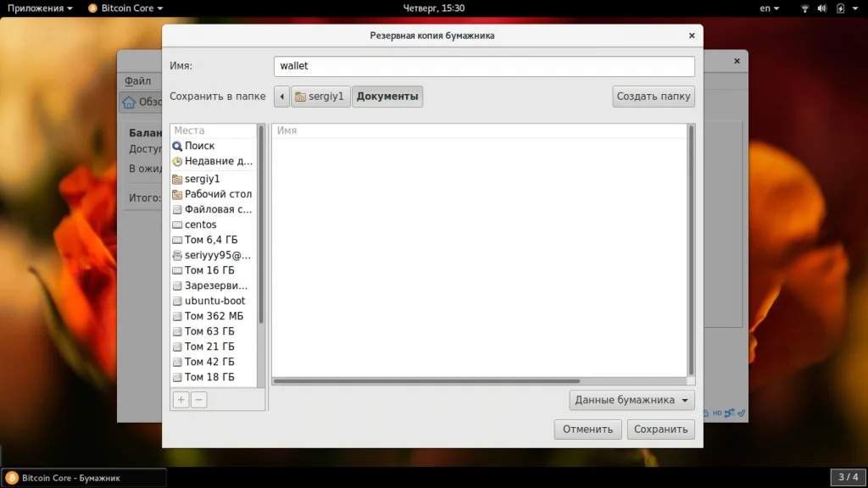Click the volume speaker icon in top bar
Image resolution: width=868 pixels, height=488 pixels.
[x=822, y=8]
